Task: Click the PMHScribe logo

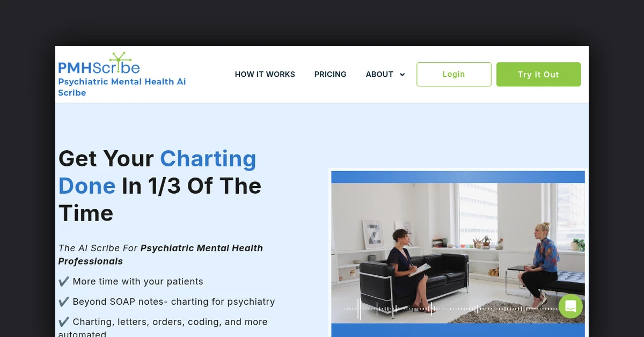Action: coord(99,63)
